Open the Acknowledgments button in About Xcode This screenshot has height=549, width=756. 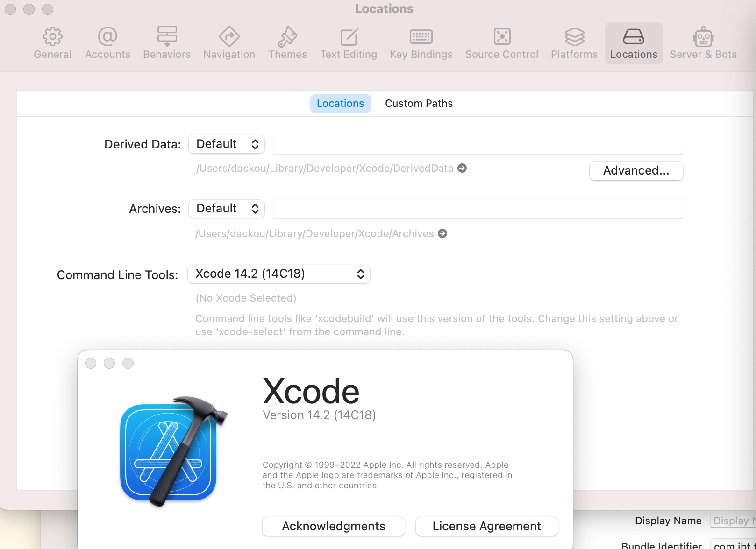(334, 526)
